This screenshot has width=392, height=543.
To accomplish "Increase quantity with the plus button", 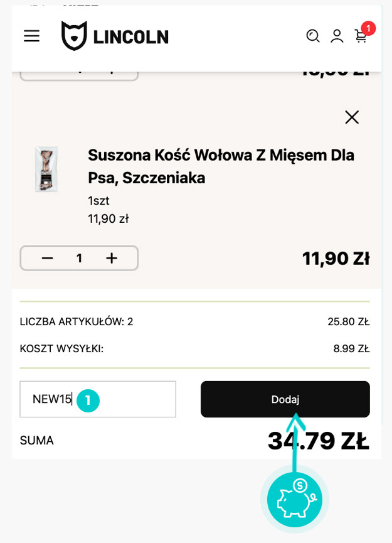I will [112, 258].
